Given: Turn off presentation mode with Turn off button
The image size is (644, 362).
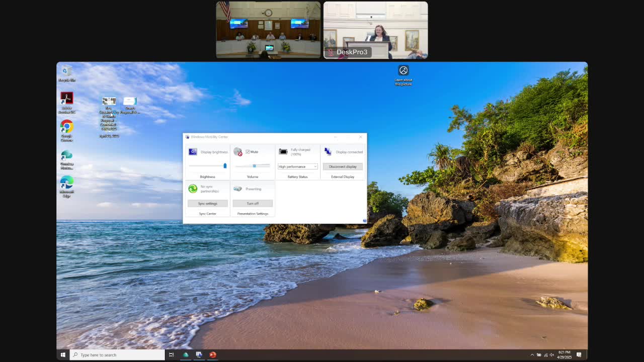Looking at the screenshot, I should click(253, 204).
